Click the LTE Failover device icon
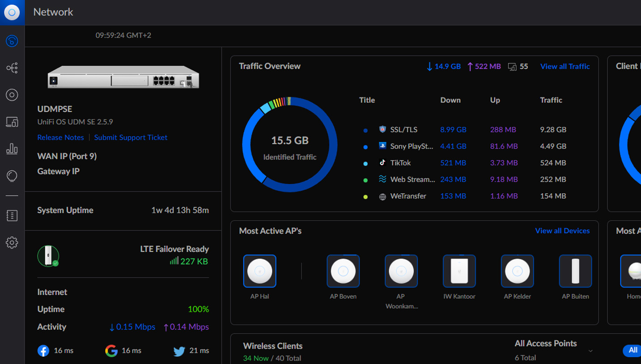The height and width of the screenshot is (364, 641). (48, 256)
